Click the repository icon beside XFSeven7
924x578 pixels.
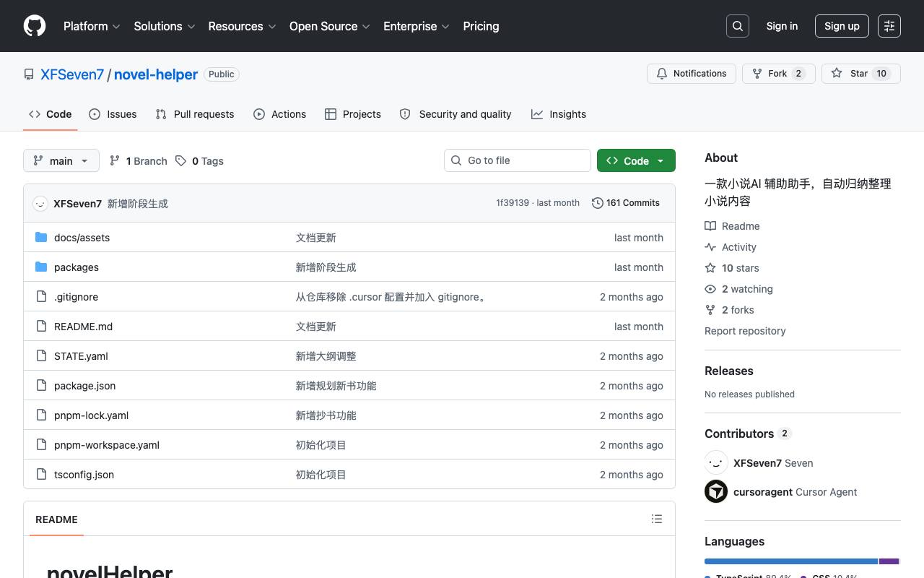pos(29,74)
